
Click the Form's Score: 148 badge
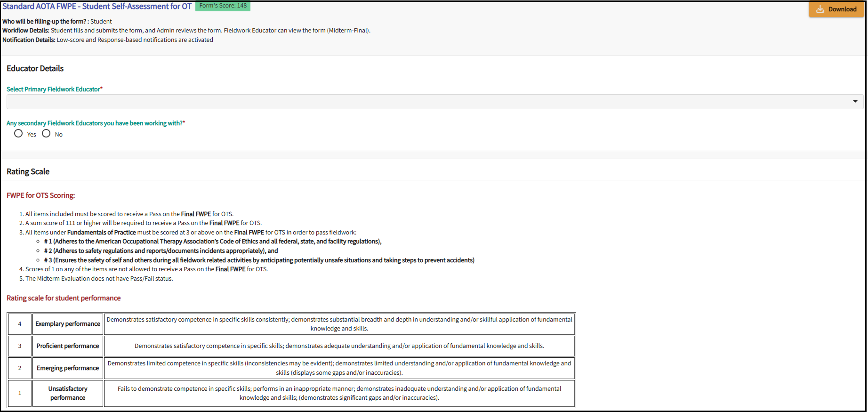(223, 6)
